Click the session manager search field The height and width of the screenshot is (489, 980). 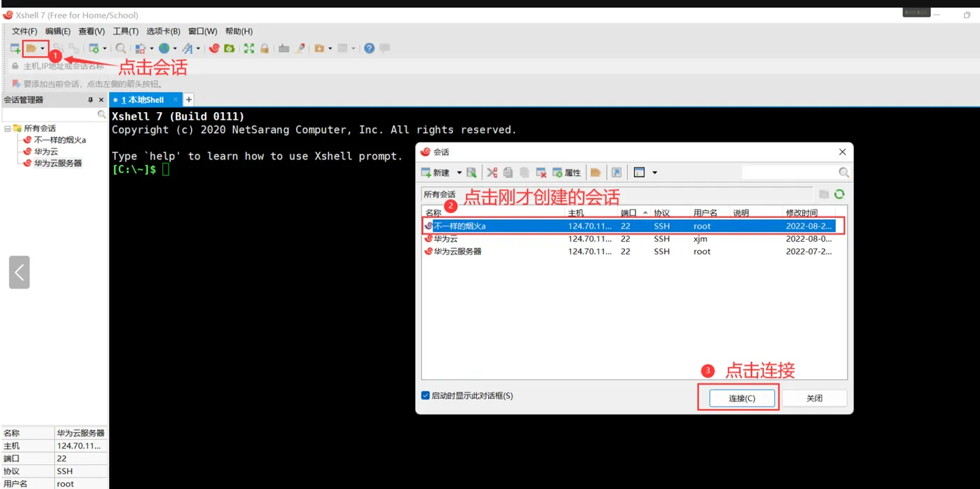49,114
